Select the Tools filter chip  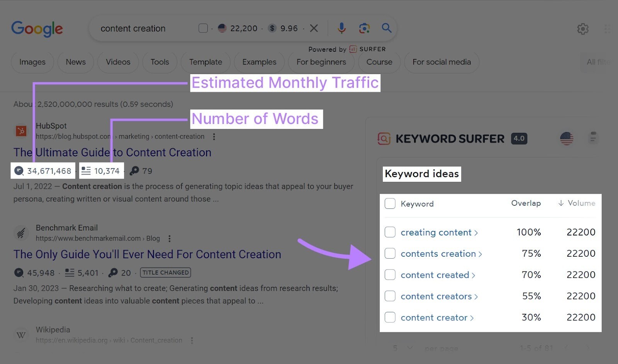point(160,62)
